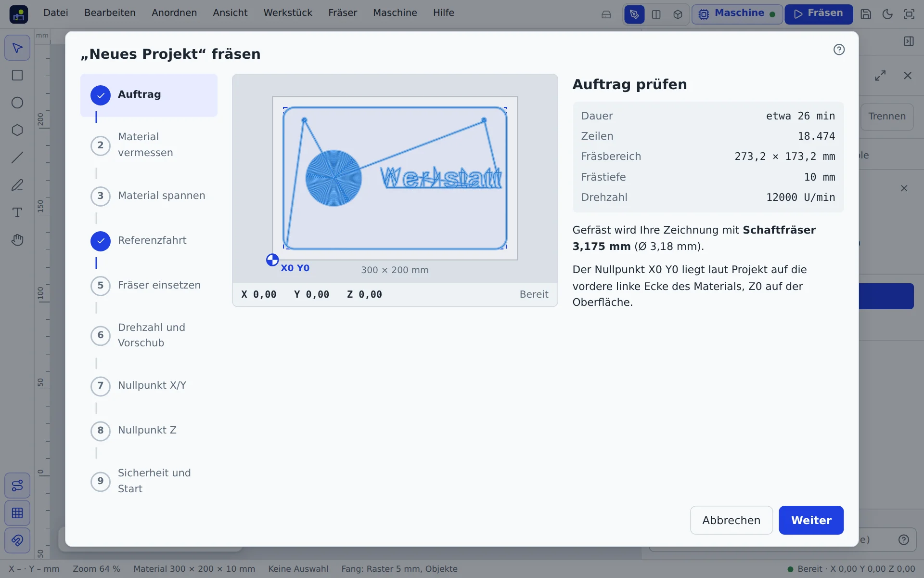Select the arrow selection tool
The image size is (924, 578).
[17, 48]
